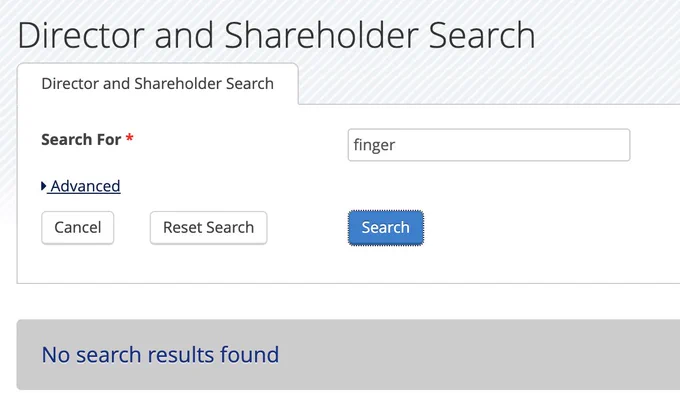Screen dimensions: 680x416
Task: Click the Cancel button beside Reset Search
Action: tap(78, 228)
